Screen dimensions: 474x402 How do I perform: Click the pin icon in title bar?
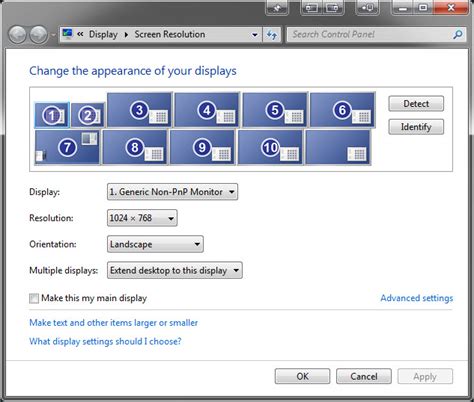tap(277, 8)
